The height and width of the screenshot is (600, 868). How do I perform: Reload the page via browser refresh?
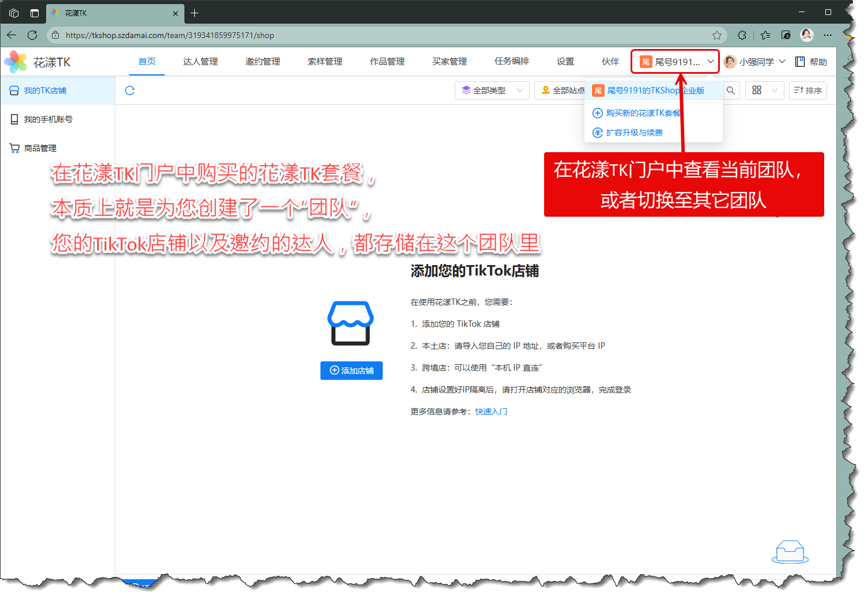[32, 35]
